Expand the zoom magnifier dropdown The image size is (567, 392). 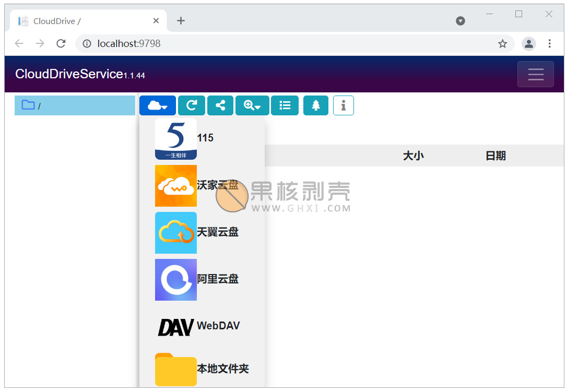click(252, 105)
